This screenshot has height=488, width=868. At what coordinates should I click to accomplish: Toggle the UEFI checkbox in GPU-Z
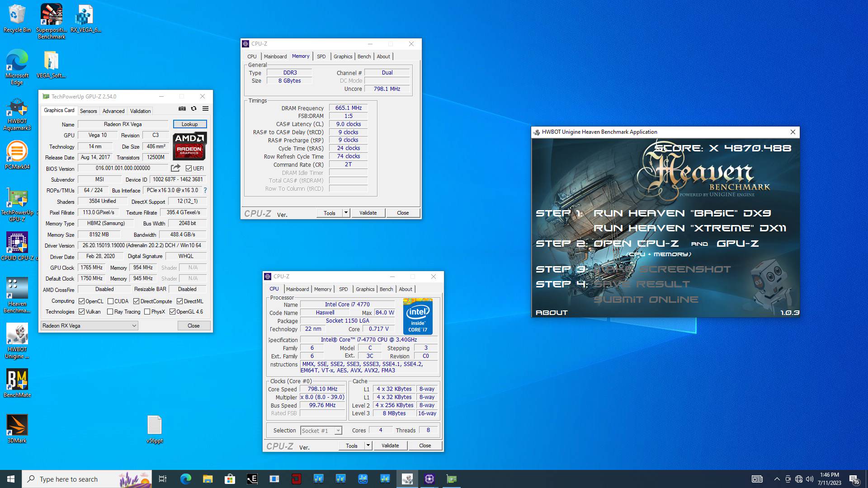[x=189, y=168]
